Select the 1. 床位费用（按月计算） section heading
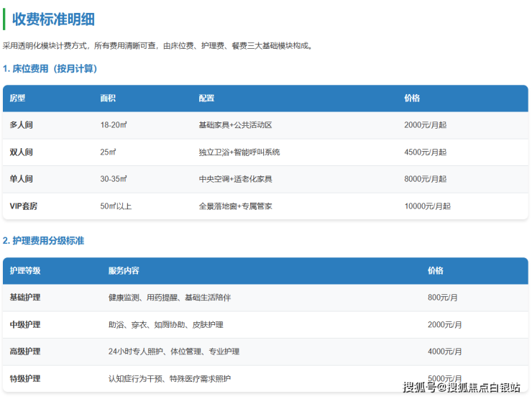The height and width of the screenshot is (399, 532). pos(50,69)
